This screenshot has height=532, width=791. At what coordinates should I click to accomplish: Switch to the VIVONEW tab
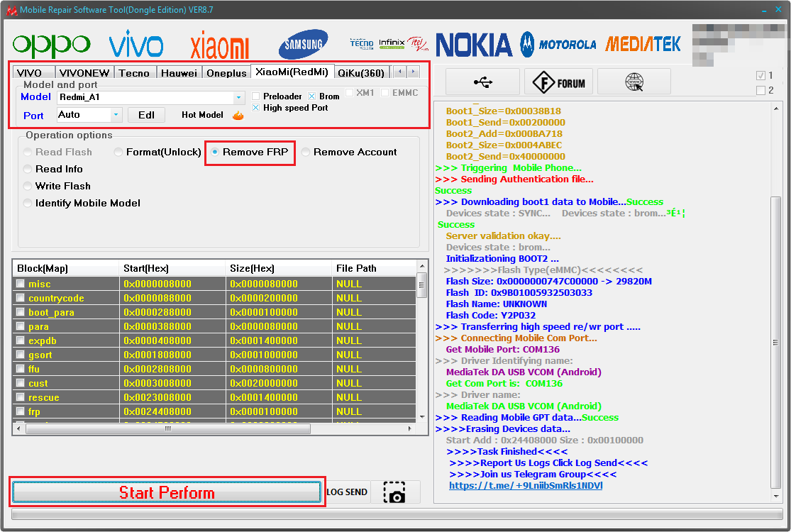pyautogui.click(x=84, y=73)
